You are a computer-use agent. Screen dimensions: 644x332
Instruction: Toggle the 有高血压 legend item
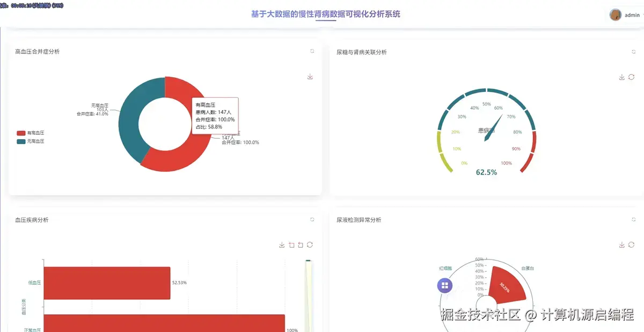point(31,133)
